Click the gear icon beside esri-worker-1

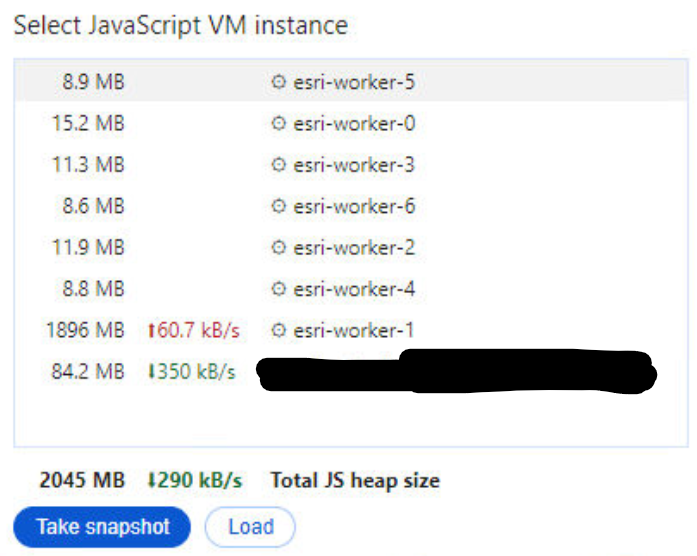tap(278, 331)
